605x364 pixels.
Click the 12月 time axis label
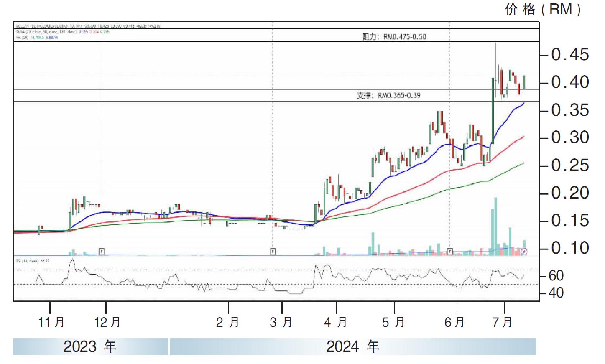coord(107,322)
